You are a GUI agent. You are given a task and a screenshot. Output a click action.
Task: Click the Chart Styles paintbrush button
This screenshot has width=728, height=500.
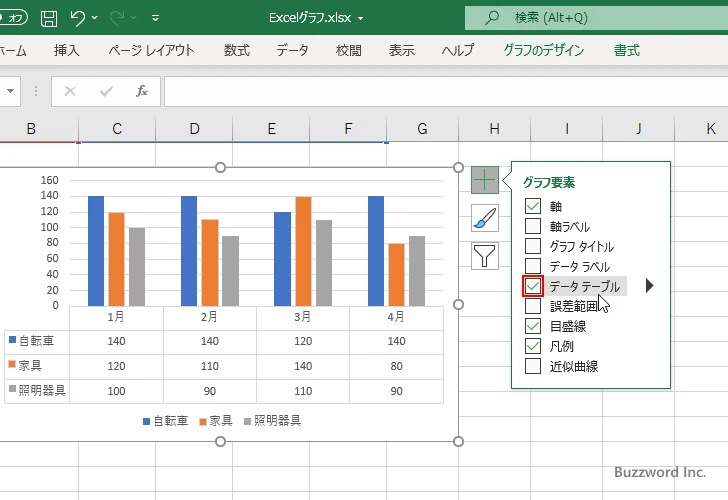point(485,218)
